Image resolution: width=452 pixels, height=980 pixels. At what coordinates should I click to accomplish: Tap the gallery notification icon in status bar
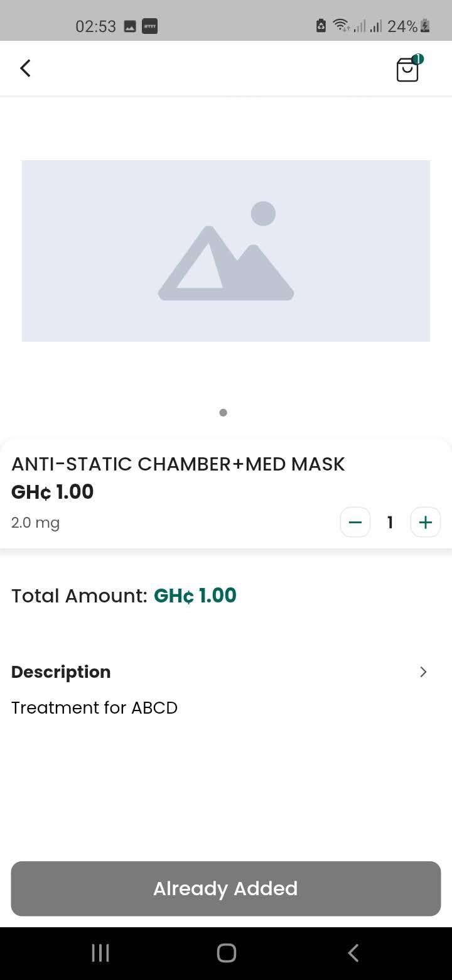pos(130,26)
